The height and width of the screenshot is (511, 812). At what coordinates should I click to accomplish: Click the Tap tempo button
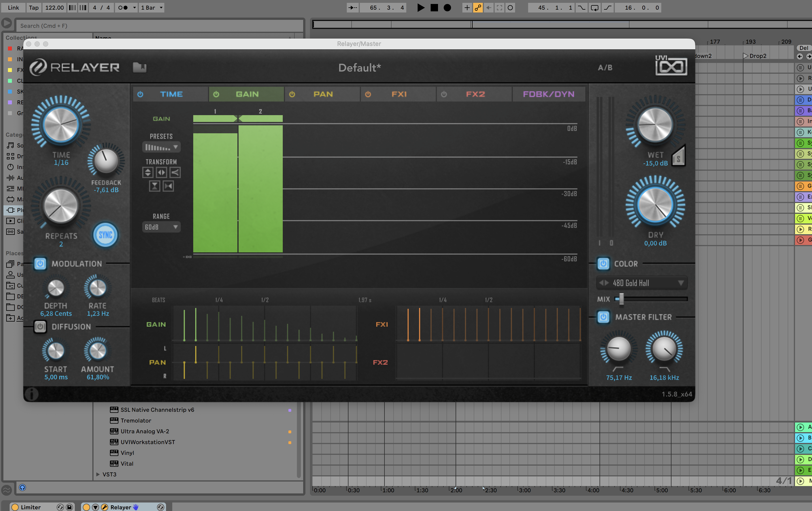pos(33,7)
